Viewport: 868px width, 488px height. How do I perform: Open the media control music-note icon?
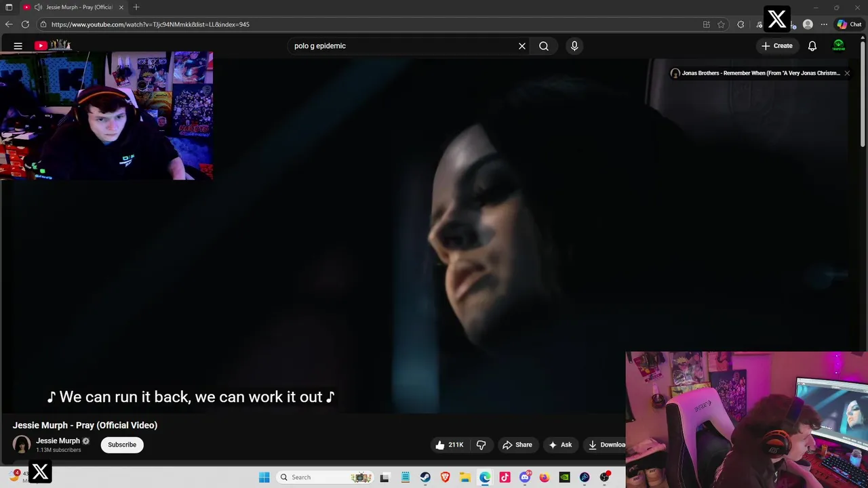click(x=759, y=24)
